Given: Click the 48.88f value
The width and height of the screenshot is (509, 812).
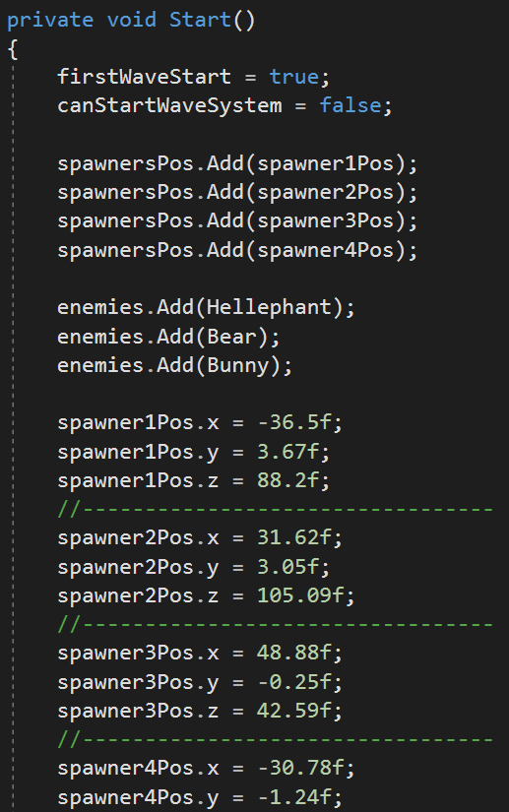Looking at the screenshot, I should pyautogui.click(x=294, y=653).
